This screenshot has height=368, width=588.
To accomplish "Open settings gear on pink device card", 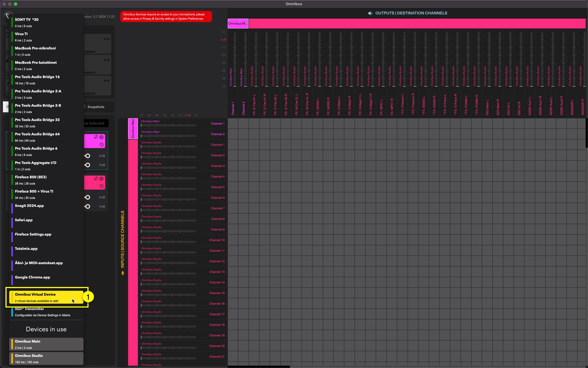I will 101,179.
